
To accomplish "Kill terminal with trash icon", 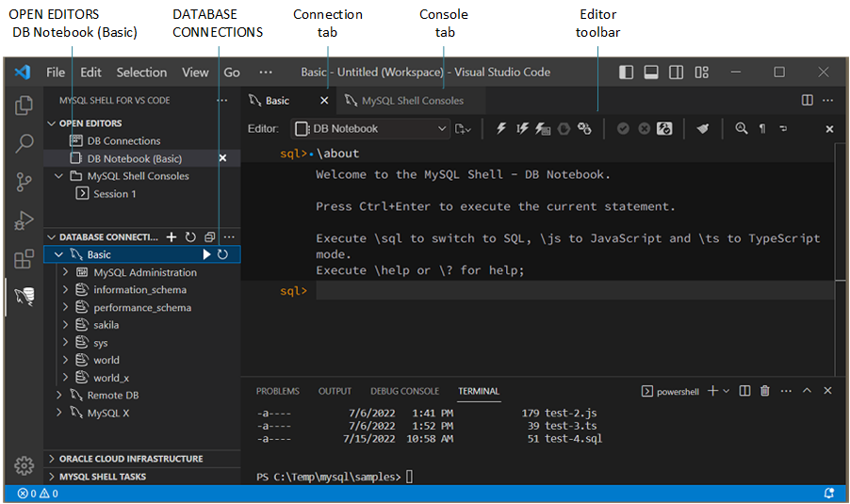I will coord(765,391).
